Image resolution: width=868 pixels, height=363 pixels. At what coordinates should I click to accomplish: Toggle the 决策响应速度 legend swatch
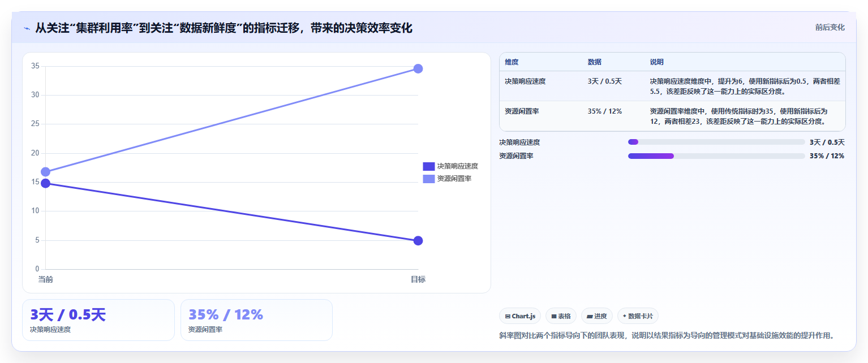(x=429, y=166)
